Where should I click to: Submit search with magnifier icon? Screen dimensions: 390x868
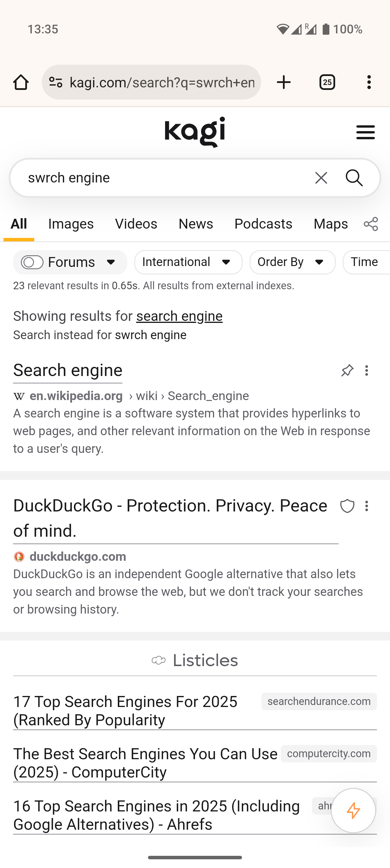point(354,178)
